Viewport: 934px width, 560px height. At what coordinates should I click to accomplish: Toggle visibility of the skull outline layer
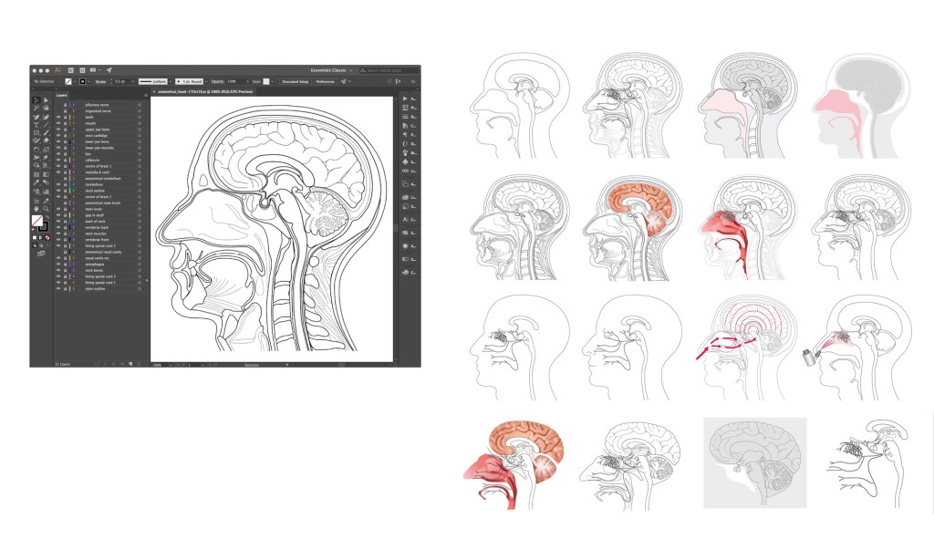click(x=57, y=189)
